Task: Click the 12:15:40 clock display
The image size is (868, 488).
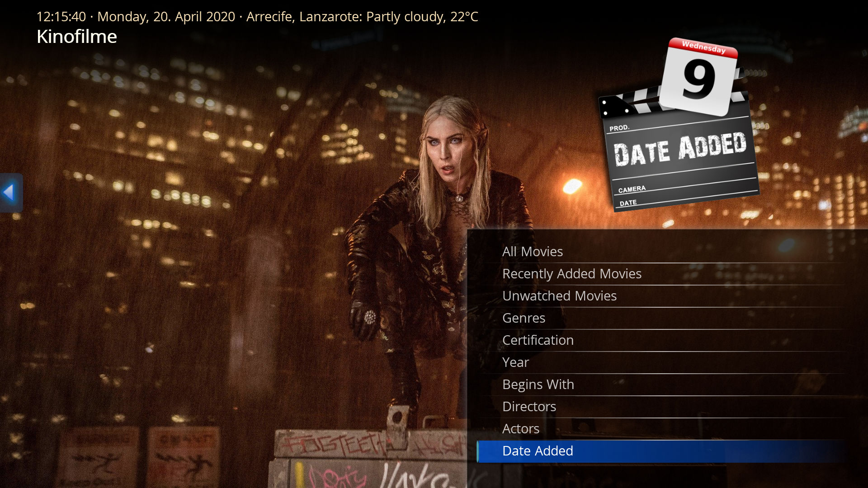Action: [61, 17]
